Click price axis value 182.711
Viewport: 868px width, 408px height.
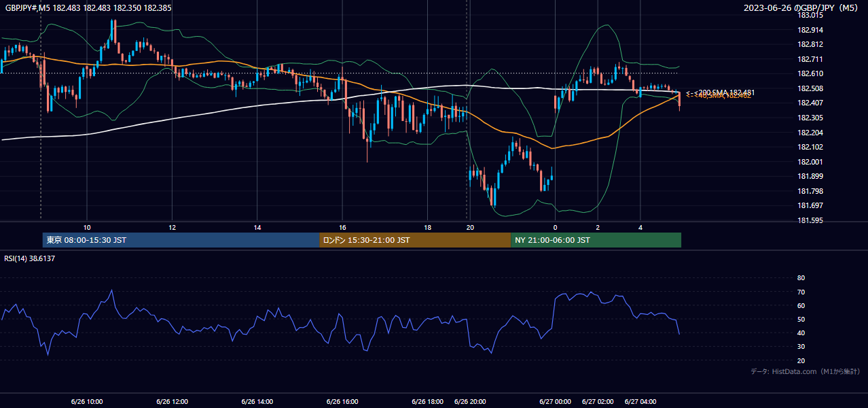click(810, 59)
